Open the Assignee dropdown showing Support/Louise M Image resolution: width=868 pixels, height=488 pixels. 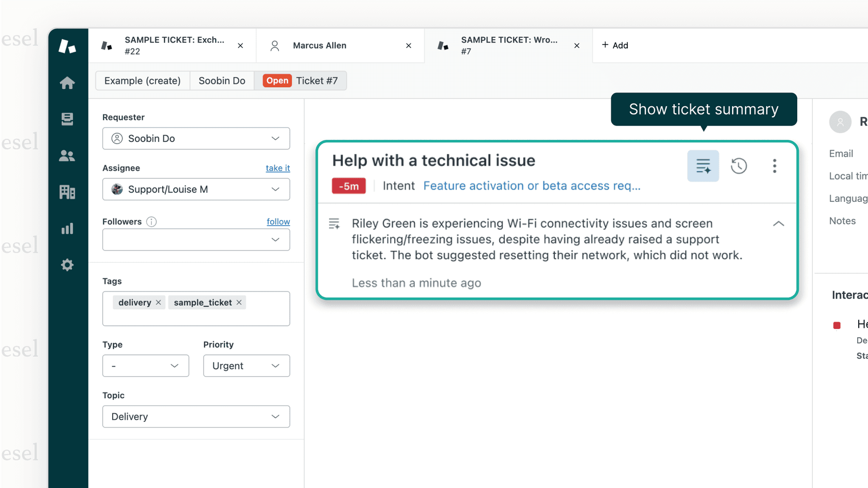pos(196,189)
